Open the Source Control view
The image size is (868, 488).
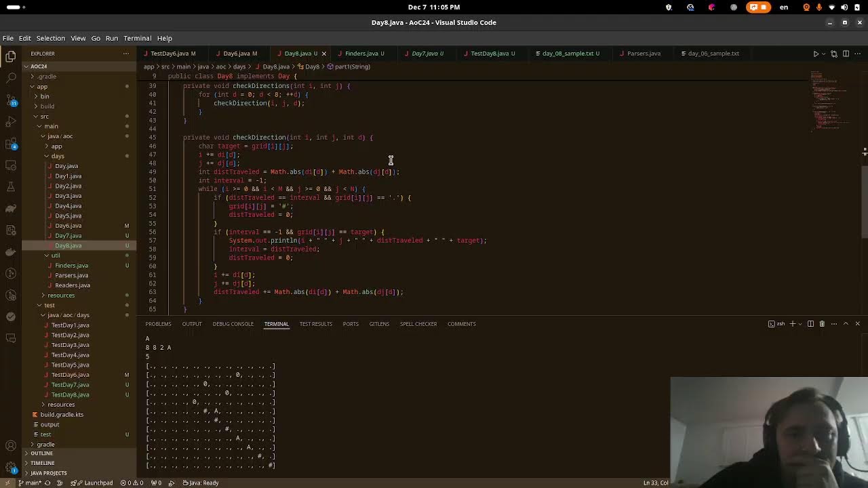10,100
